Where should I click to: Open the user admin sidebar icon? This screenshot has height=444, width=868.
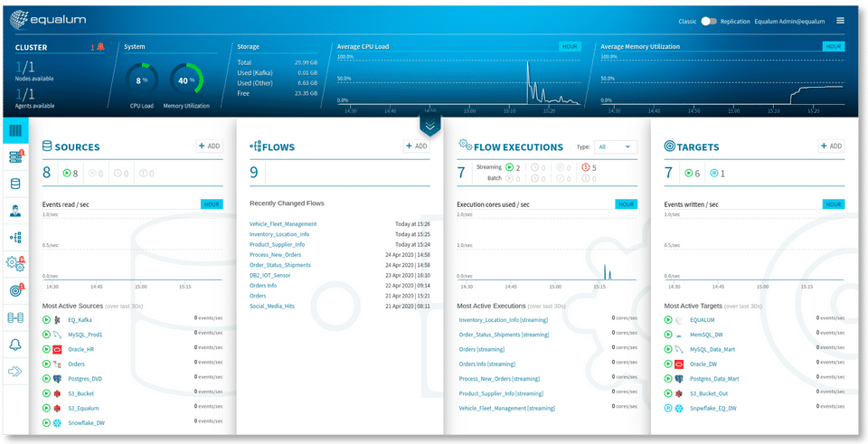pyautogui.click(x=15, y=211)
